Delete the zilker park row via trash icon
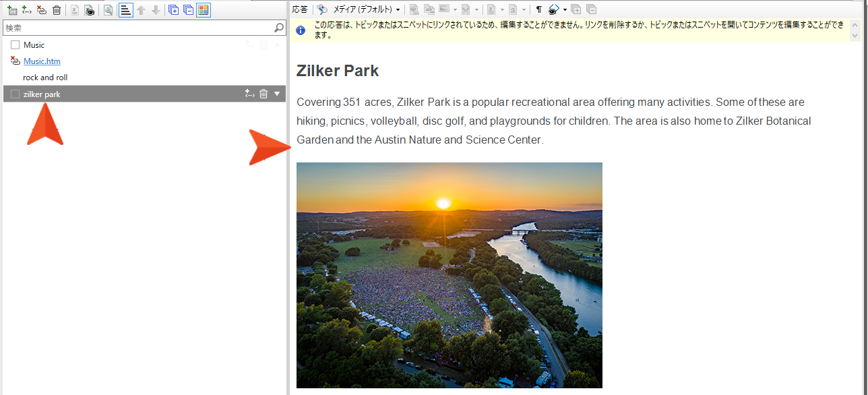The image size is (868, 395). click(x=263, y=94)
